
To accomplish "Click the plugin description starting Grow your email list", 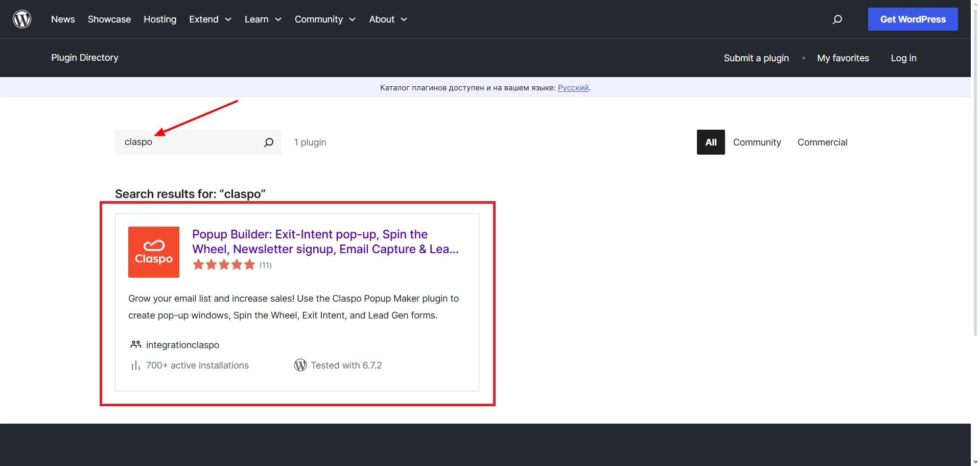I will tap(294, 307).
